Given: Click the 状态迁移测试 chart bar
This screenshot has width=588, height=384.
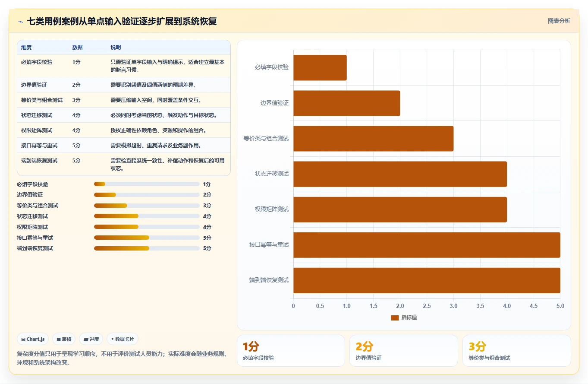Looking at the screenshot, I should click(x=400, y=174).
